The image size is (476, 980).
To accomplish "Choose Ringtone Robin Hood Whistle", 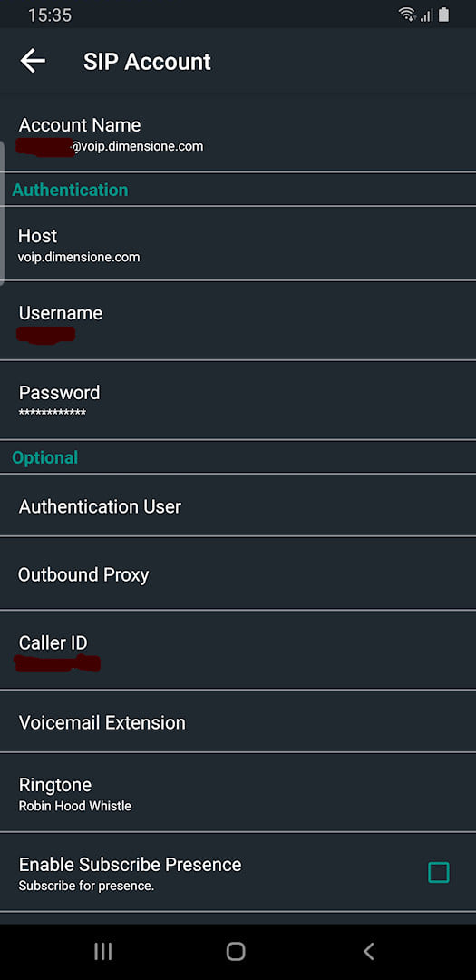I will (238, 792).
